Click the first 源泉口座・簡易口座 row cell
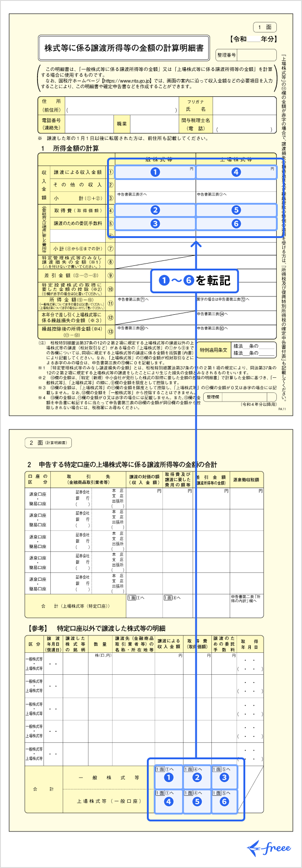The image size is (302, 868). 38,498
